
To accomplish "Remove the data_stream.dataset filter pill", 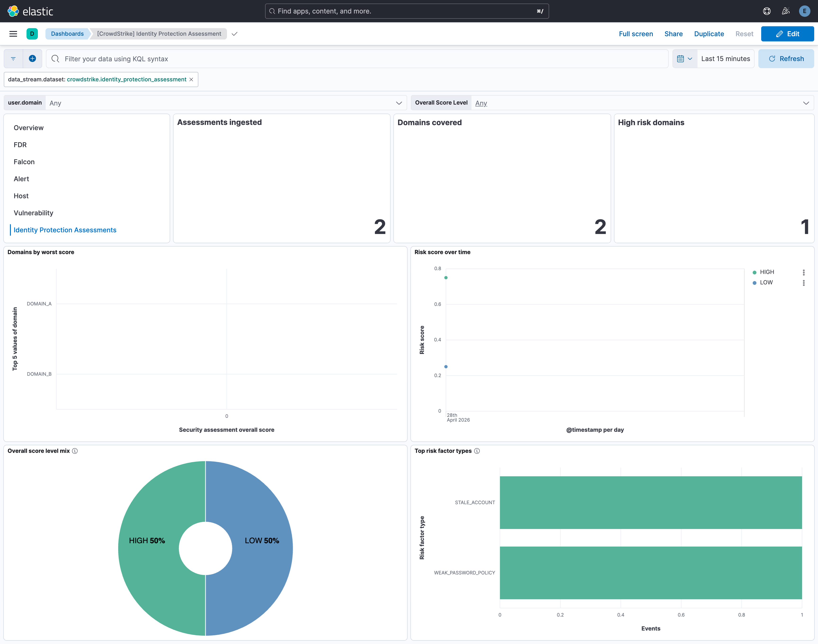I will [191, 79].
